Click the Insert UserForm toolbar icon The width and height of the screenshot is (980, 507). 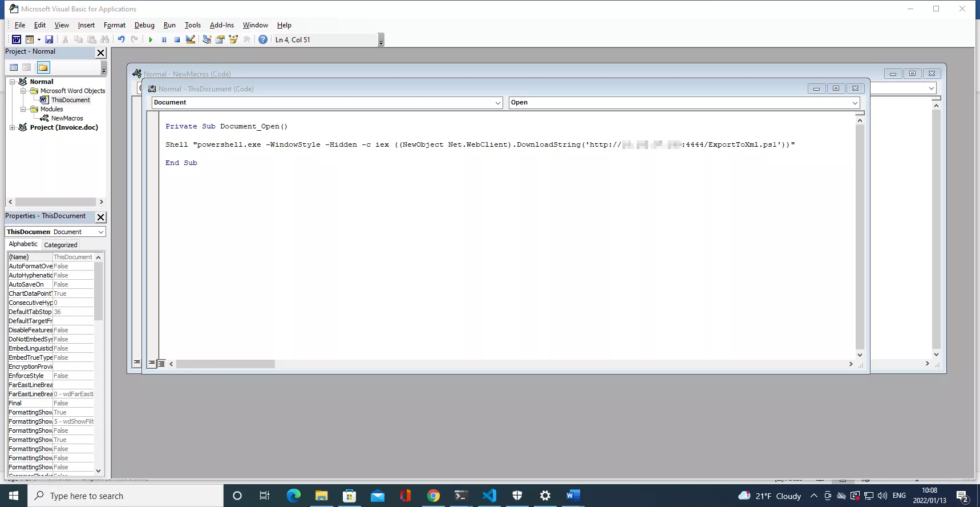coord(30,39)
